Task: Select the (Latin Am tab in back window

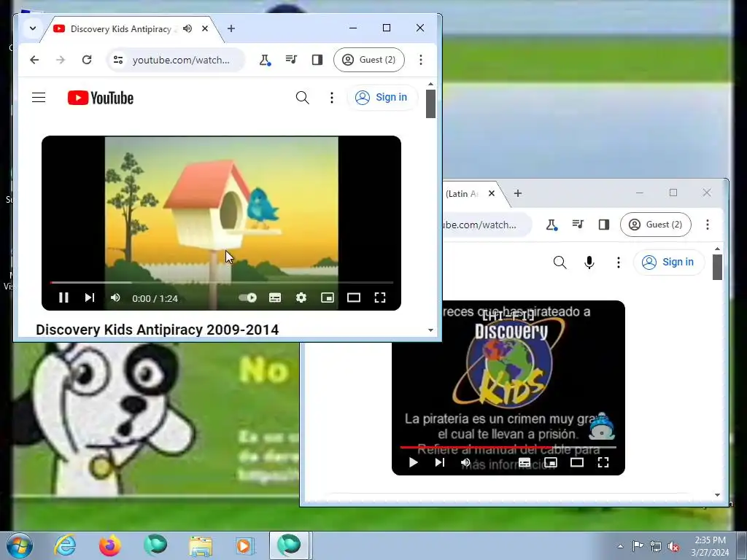Action: (461, 194)
